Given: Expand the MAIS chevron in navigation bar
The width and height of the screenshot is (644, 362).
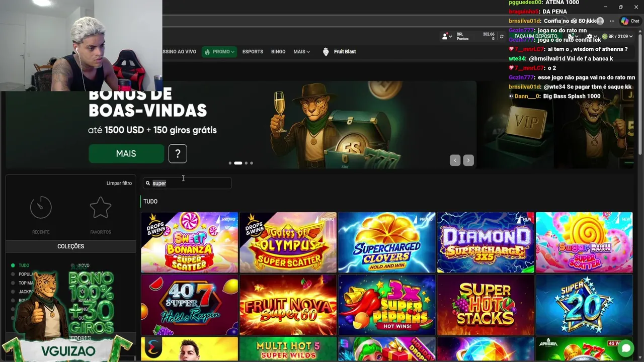Looking at the screenshot, I should click(308, 52).
